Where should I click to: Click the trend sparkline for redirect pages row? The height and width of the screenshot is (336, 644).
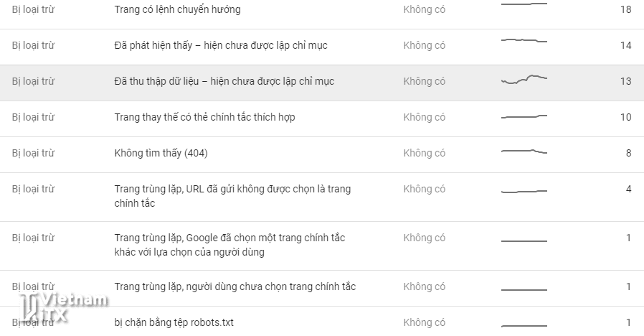point(524,4)
